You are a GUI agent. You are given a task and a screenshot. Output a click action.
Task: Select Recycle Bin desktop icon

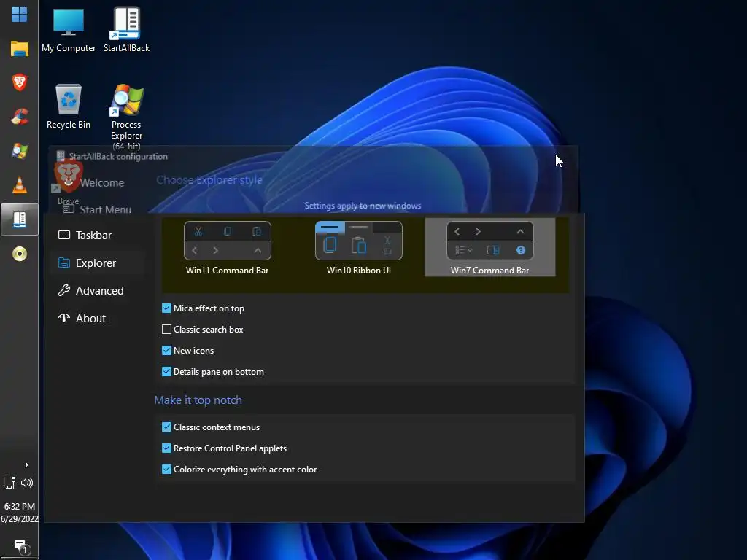(x=69, y=106)
